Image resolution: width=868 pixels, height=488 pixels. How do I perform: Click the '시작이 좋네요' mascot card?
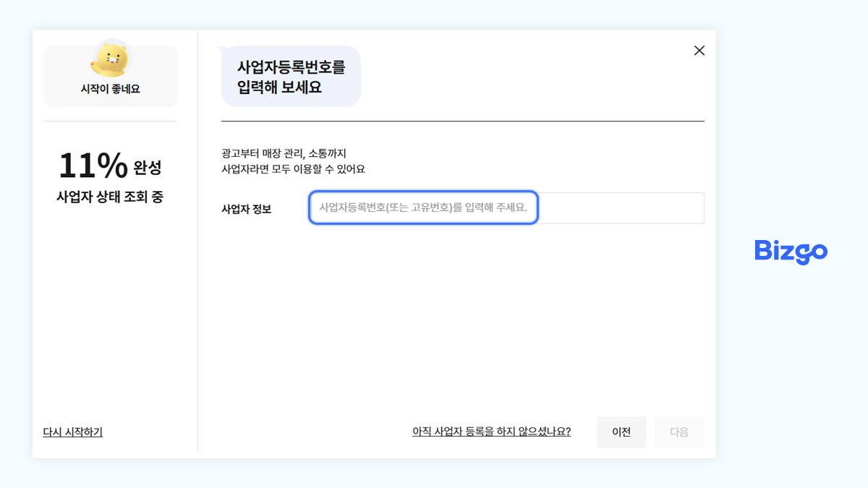[x=110, y=75]
